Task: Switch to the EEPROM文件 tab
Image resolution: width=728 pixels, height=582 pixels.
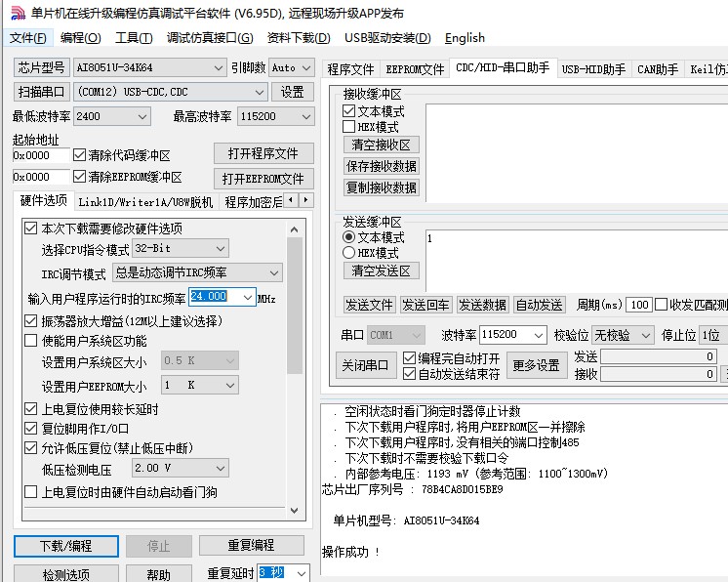Action: tap(415, 69)
